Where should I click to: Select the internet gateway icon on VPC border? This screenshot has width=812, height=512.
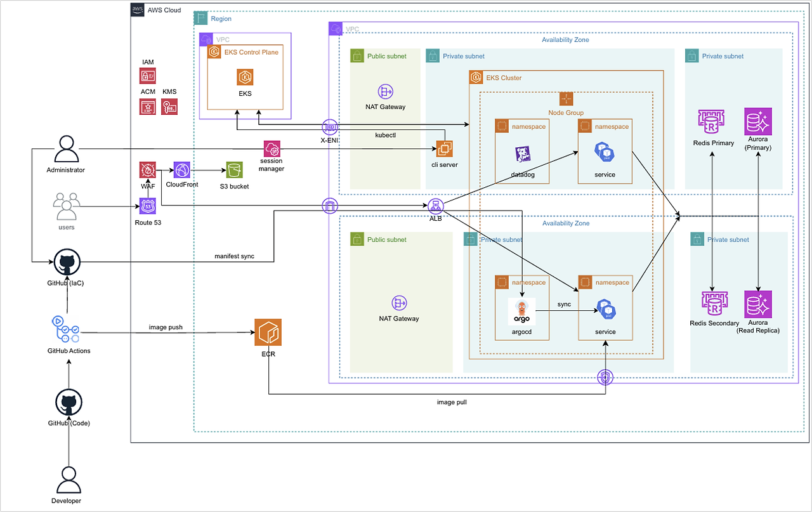tap(329, 206)
